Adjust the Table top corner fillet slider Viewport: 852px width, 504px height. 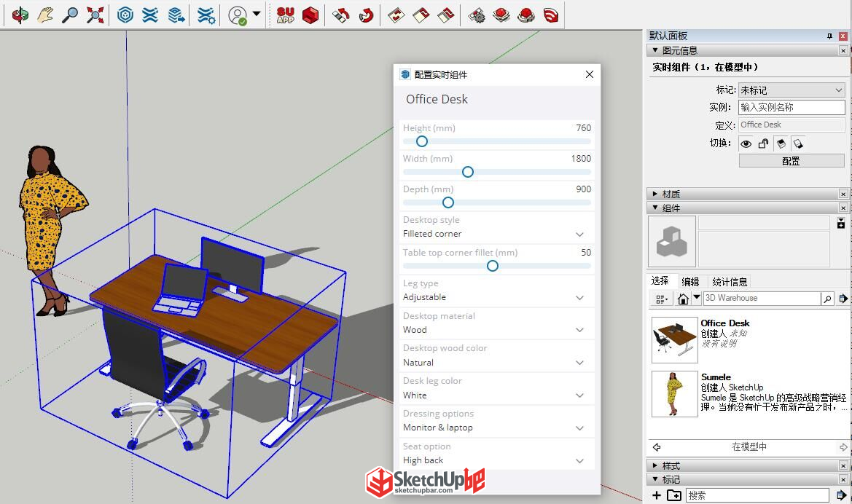493,266
